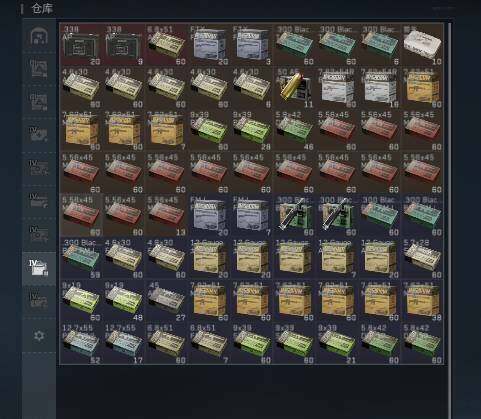
Task: Pick the 7.62x51 crate with 38 rounds
Action: (422, 301)
